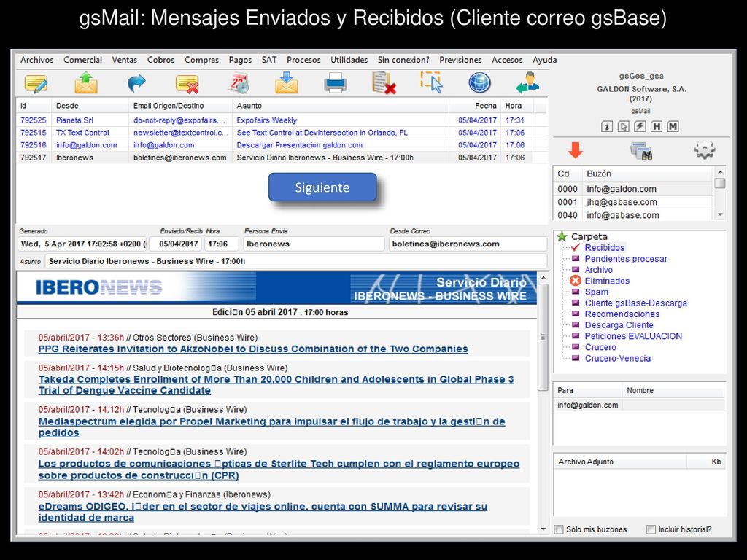Image resolution: width=747 pixels, height=560 pixels.
Task: Click the 'M' button under gsMail
Action: pyautogui.click(x=673, y=127)
